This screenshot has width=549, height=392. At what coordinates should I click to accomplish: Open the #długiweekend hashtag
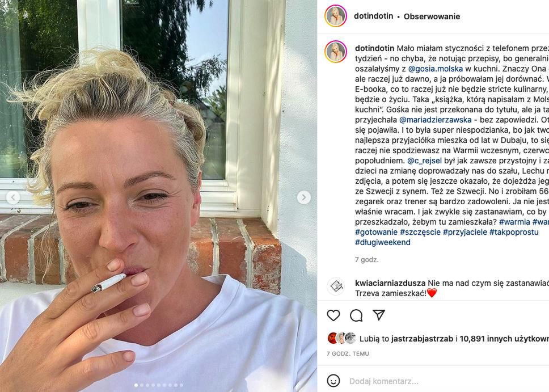click(383, 242)
